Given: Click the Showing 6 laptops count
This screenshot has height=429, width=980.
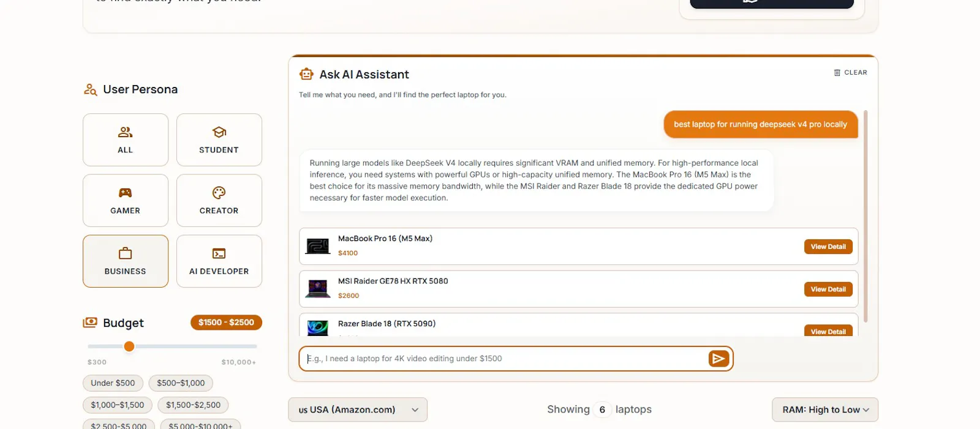Looking at the screenshot, I should (600, 409).
